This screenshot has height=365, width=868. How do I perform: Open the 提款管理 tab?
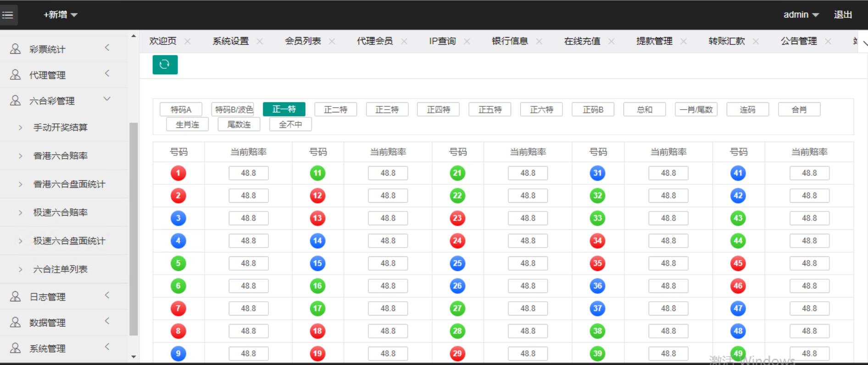tap(654, 41)
